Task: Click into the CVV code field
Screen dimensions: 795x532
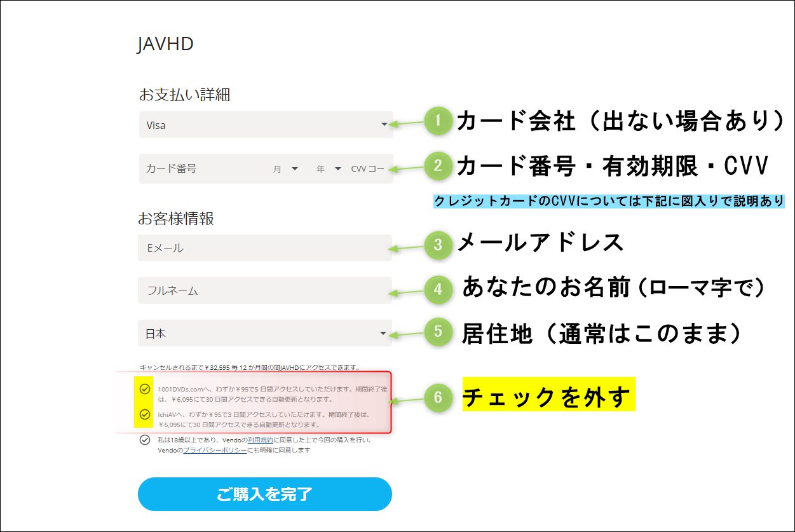Action: pos(368,169)
